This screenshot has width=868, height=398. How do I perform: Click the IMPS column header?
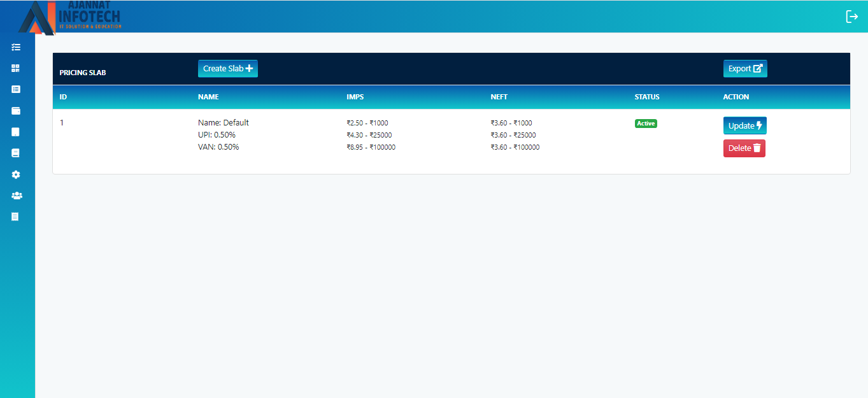(x=355, y=97)
